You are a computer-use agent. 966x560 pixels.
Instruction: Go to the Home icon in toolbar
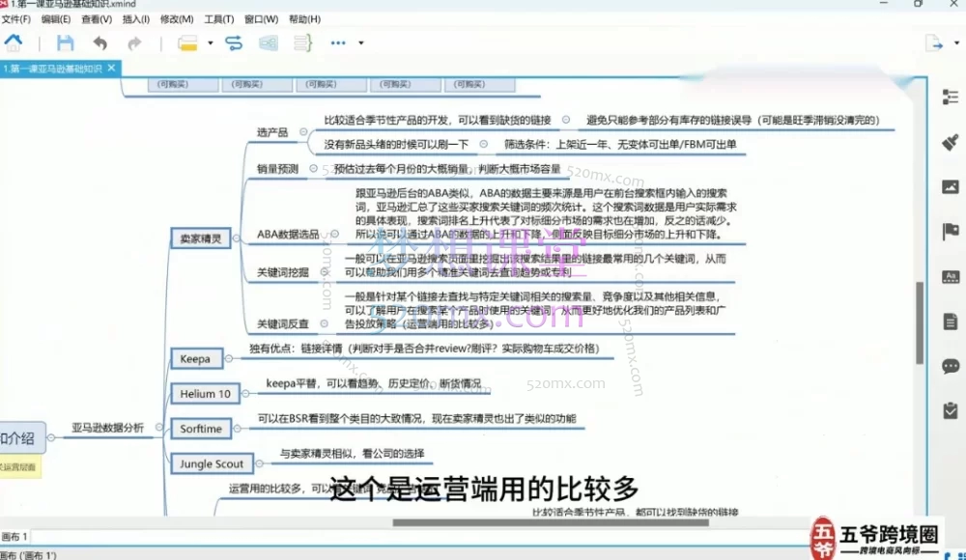[13, 42]
